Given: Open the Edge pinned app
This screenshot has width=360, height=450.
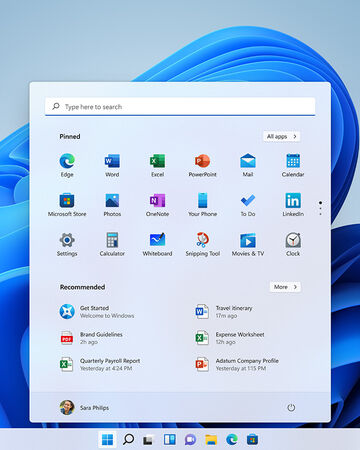Looking at the screenshot, I should coord(67,165).
